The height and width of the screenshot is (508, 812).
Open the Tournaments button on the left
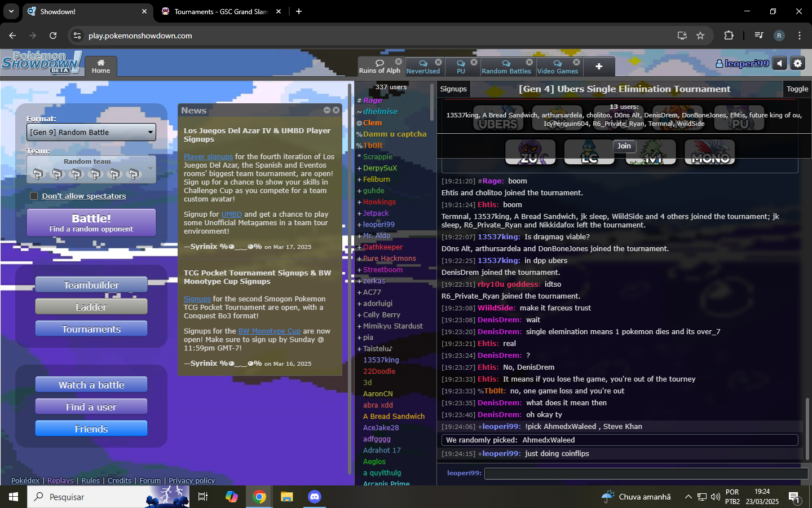[91, 329]
